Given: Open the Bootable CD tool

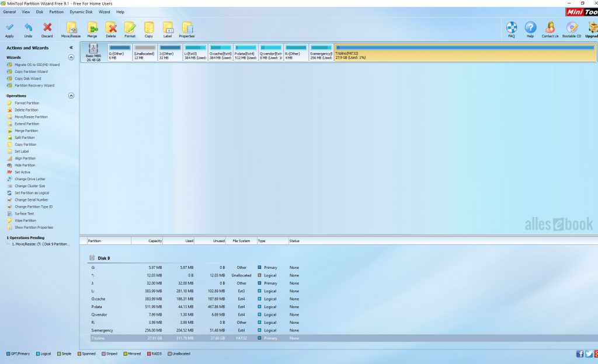Looking at the screenshot, I should 572,30.
